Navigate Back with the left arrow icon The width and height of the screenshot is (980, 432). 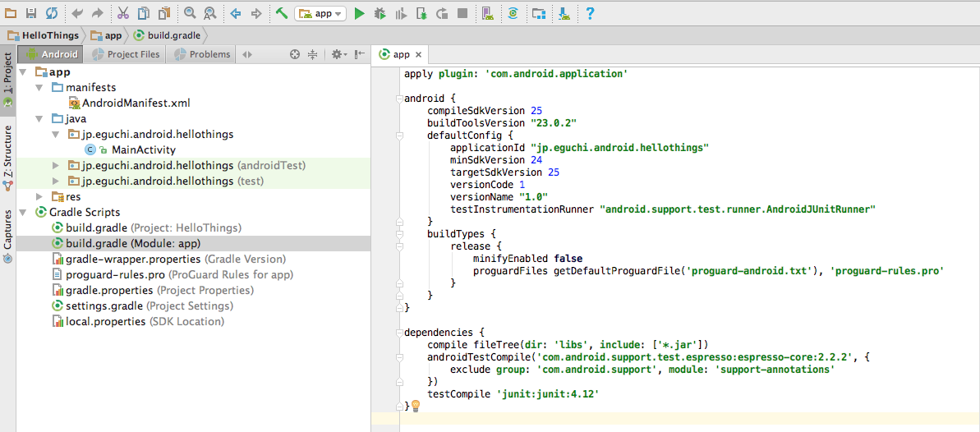pyautogui.click(x=236, y=13)
